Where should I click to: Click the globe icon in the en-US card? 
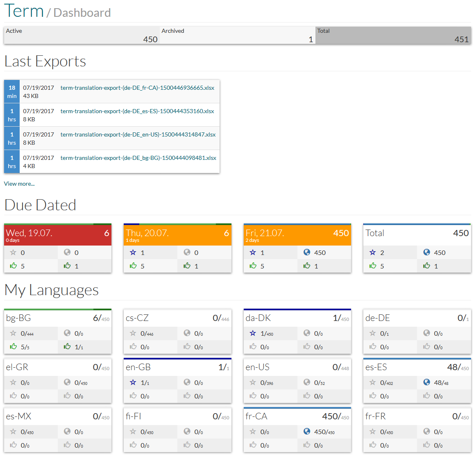[x=307, y=382]
